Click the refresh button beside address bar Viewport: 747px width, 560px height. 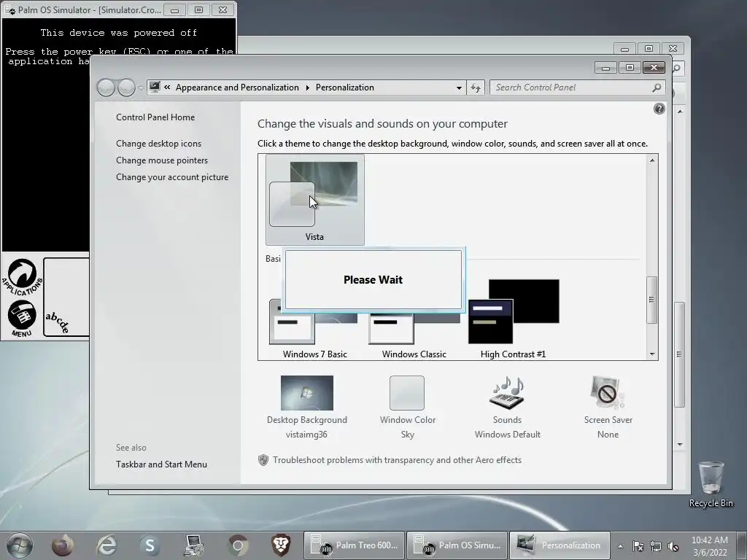(476, 87)
